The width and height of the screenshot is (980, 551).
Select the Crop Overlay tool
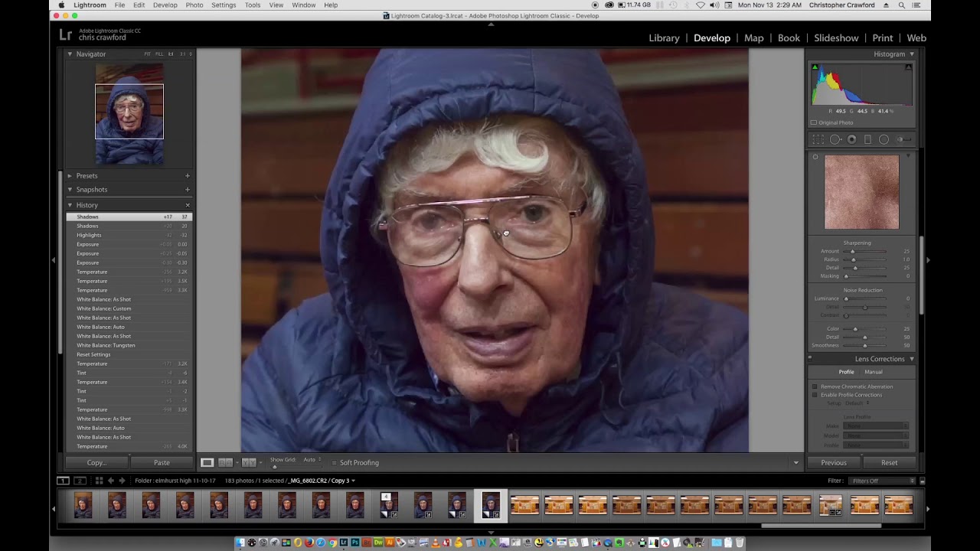818,139
